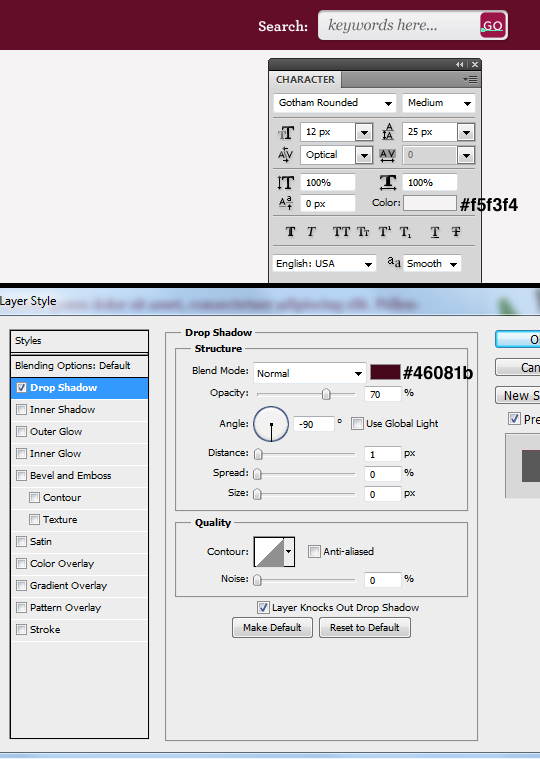Open the English: USA language dropdown
This screenshot has height=759, width=540.
(x=324, y=263)
